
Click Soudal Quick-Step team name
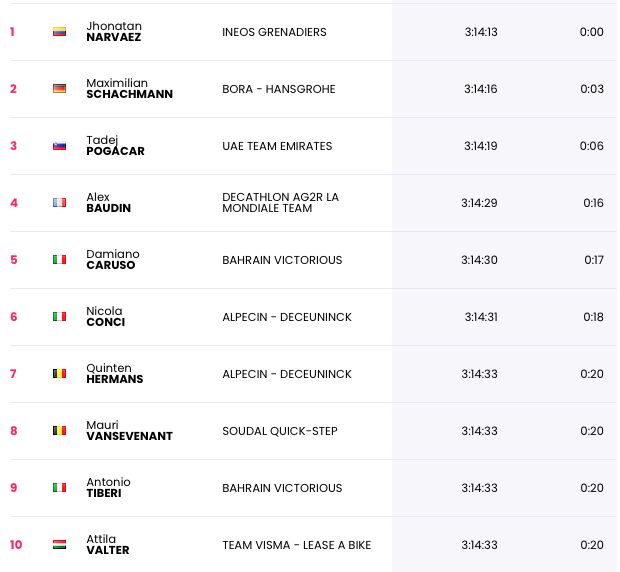tap(280, 431)
